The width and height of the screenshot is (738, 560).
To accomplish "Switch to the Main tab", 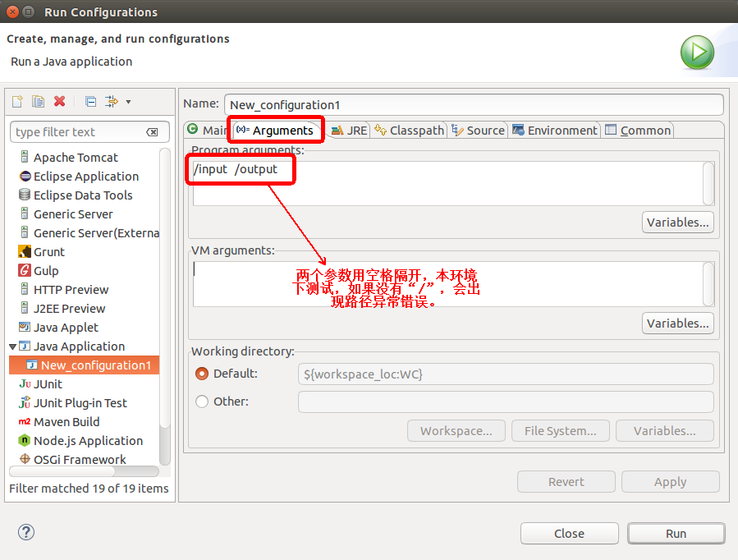I will pyautogui.click(x=208, y=131).
